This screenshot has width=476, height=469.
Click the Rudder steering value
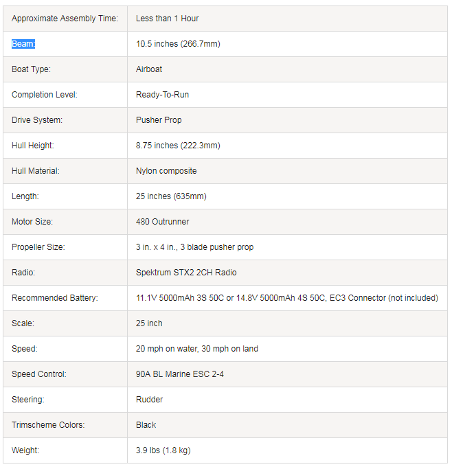tap(149, 400)
